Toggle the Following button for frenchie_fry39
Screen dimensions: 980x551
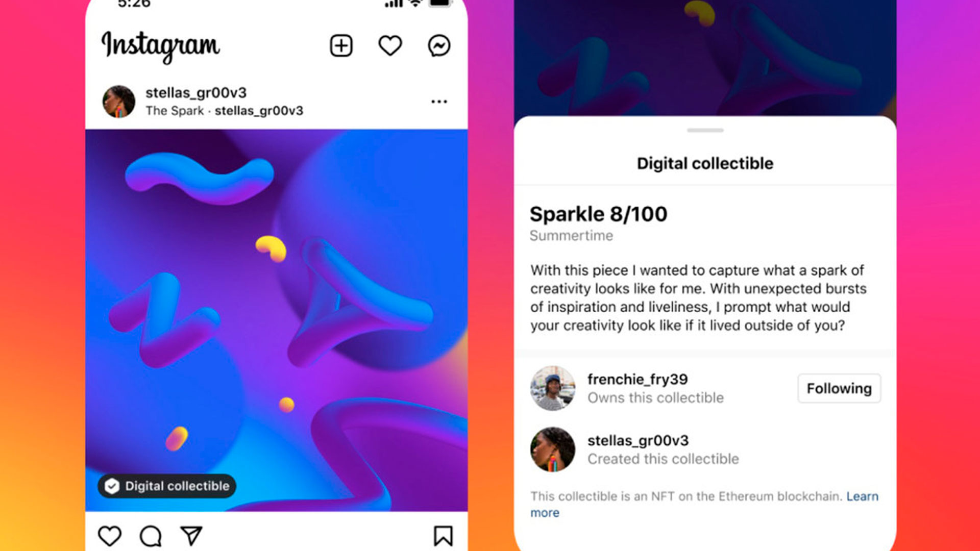pos(839,388)
